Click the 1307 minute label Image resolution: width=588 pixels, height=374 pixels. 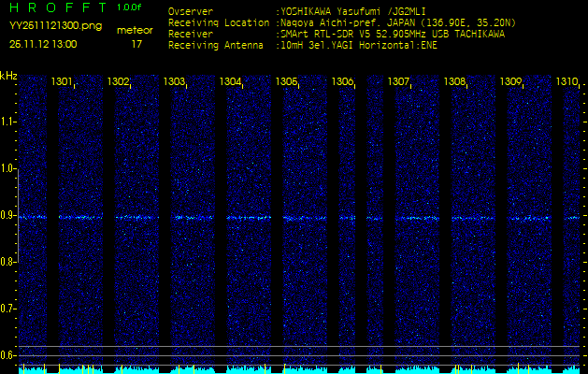click(x=399, y=82)
